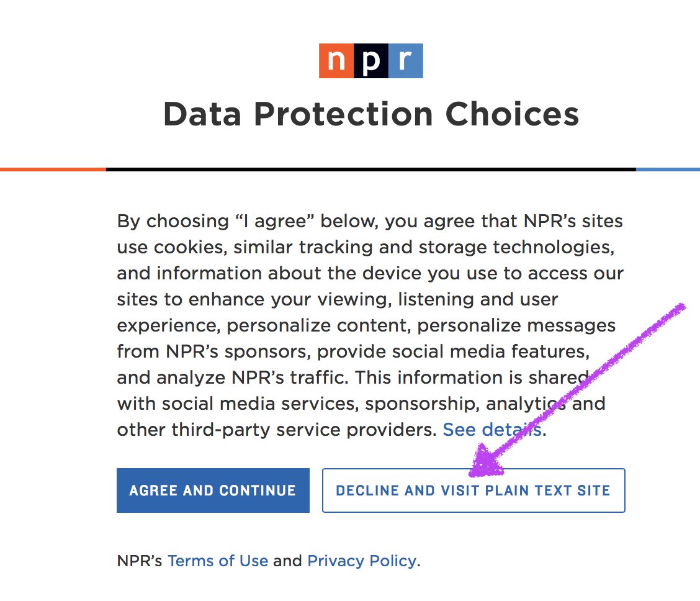Click the orange "n" block of the NPR logo

tap(336, 61)
